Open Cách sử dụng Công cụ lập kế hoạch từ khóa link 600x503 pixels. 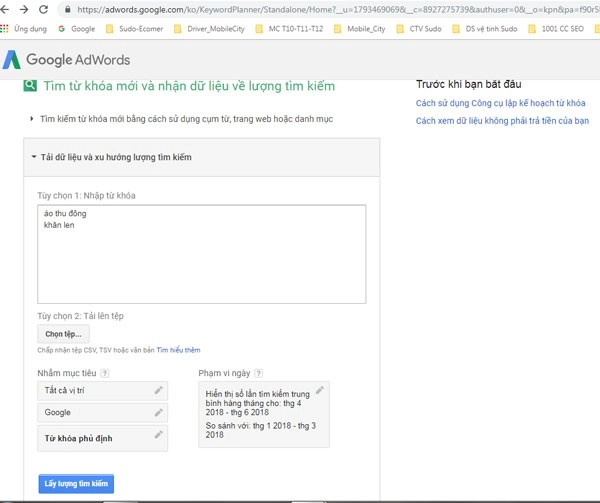coord(501,103)
